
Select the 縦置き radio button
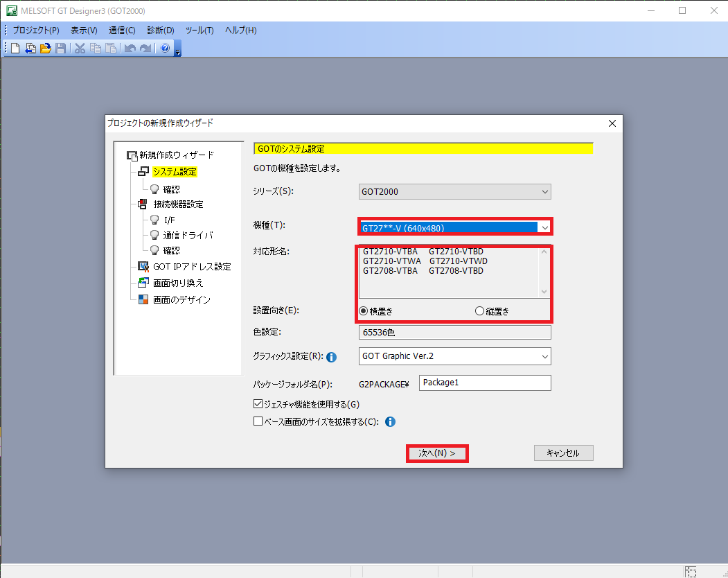[x=479, y=311]
